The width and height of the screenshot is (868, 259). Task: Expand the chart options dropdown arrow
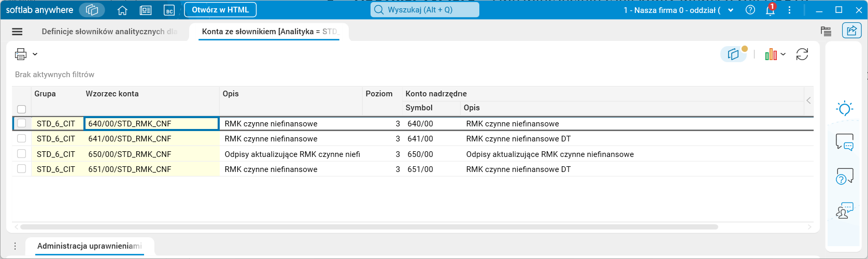[783, 54]
